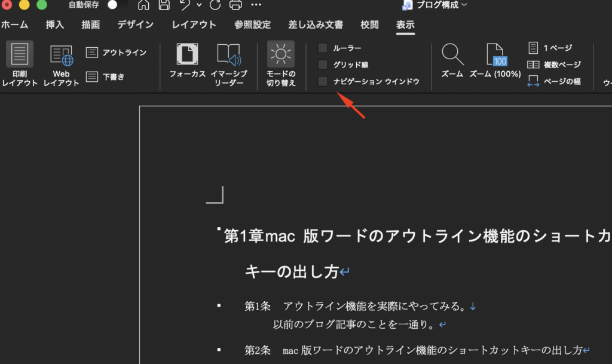Toggle the AutoSave (自動保存) switch
This screenshot has width=612, height=364.
click(117, 5)
